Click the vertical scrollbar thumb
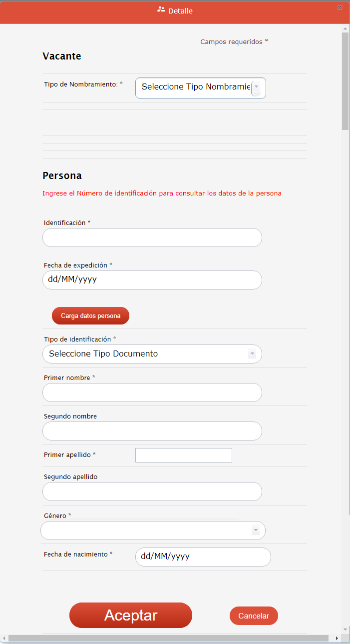This screenshot has height=644, width=350. click(x=345, y=80)
